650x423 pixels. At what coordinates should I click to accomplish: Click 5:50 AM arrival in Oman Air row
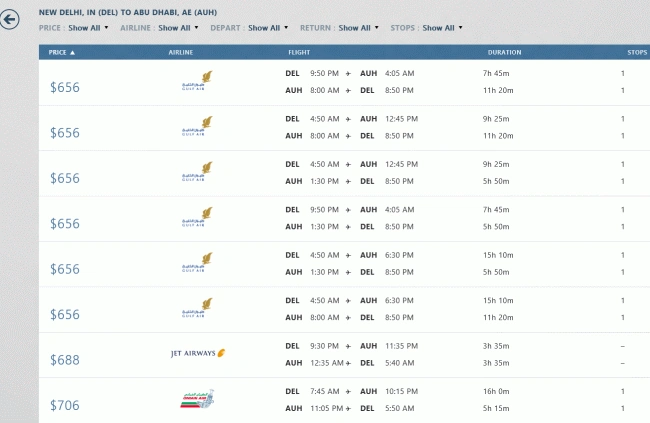click(399, 408)
